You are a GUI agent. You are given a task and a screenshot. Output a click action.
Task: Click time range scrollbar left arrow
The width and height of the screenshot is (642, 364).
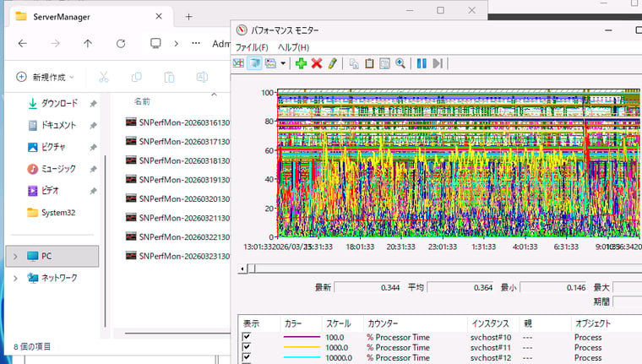pos(242,269)
